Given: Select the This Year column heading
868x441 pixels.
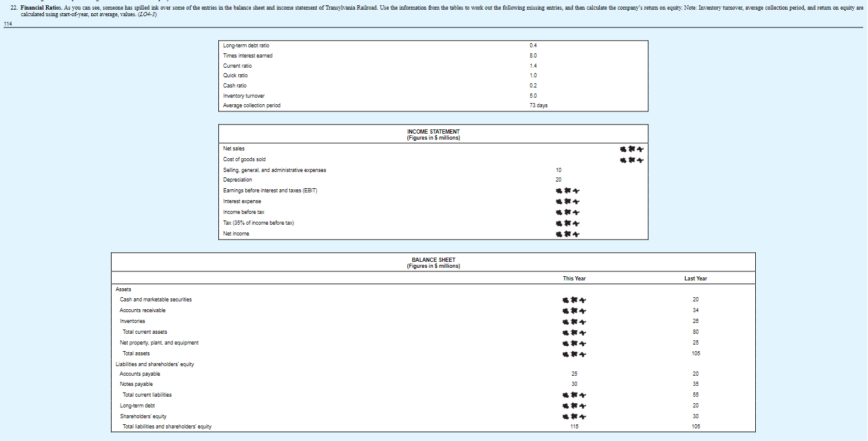Looking at the screenshot, I should click(x=574, y=278).
